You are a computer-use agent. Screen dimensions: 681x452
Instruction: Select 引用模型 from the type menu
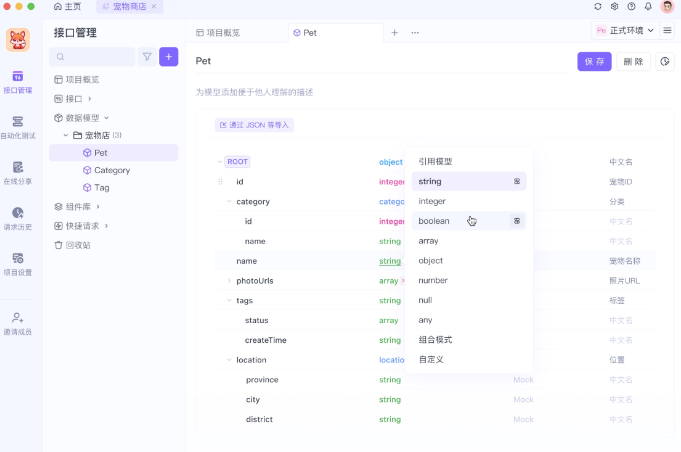tap(435, 161)
